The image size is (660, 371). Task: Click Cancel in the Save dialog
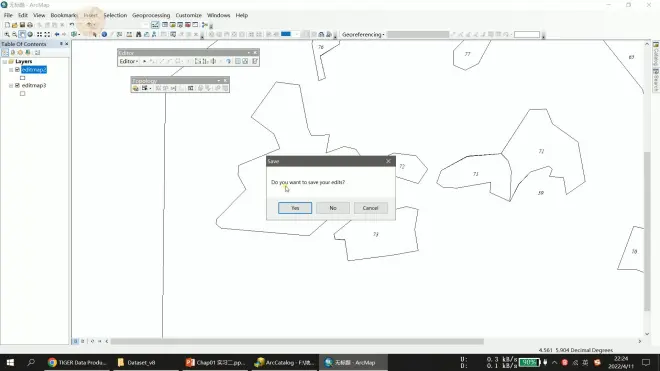(370, 208)
